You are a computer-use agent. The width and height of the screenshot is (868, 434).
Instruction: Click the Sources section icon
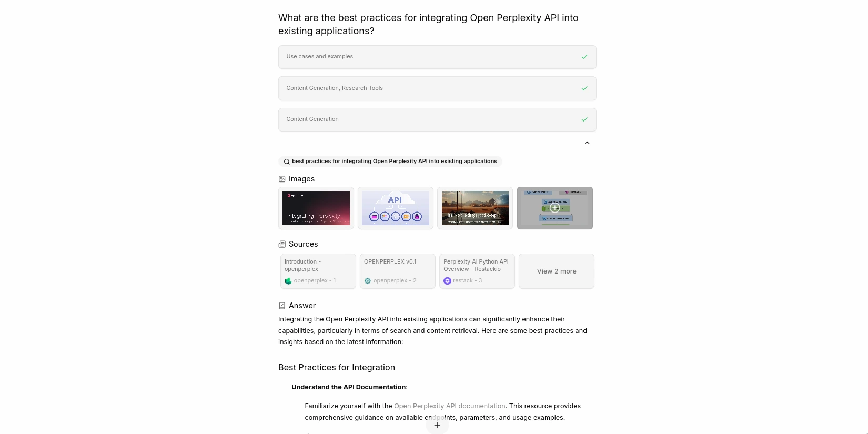click(282, 244)
